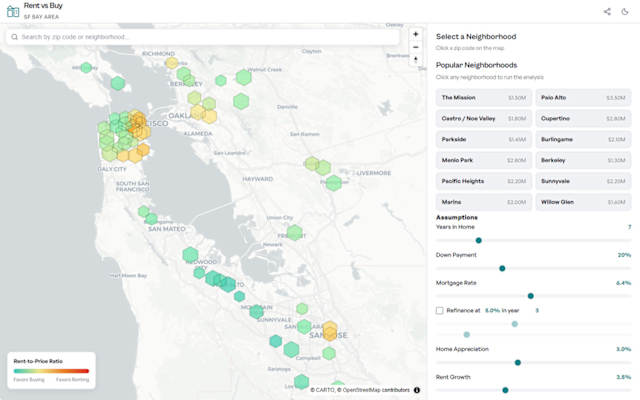Zoom out on the map with the minus button
Viewport: 640px width, 400px height.
[x=416, y=47]
